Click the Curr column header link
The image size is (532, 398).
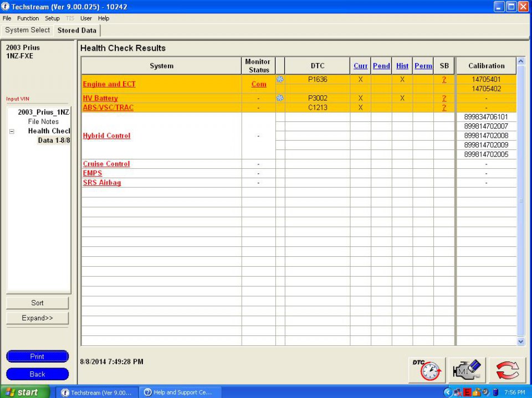(x=360, y=66)
